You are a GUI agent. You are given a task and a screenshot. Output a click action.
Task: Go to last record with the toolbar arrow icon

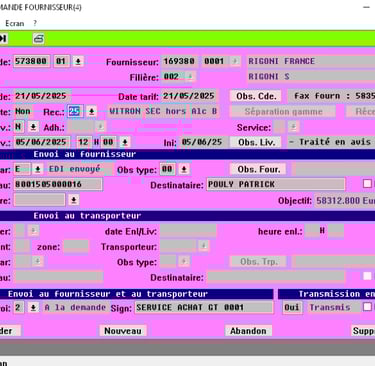pyautogui.click(x=3, y=39)
